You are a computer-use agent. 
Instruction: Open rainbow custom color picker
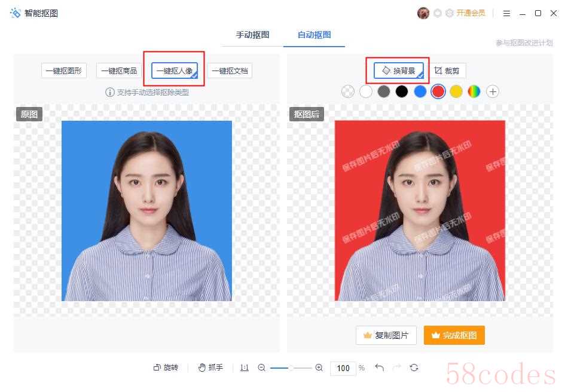474,91
